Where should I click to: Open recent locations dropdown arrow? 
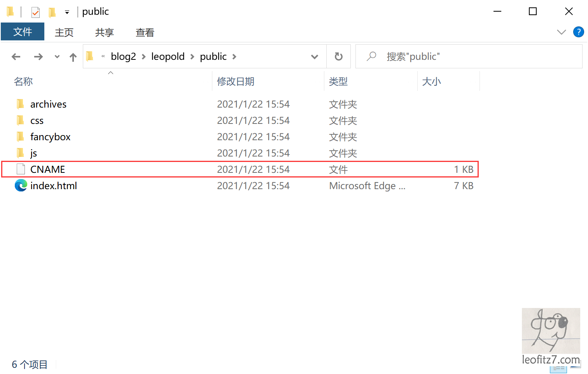click(57, 57)
